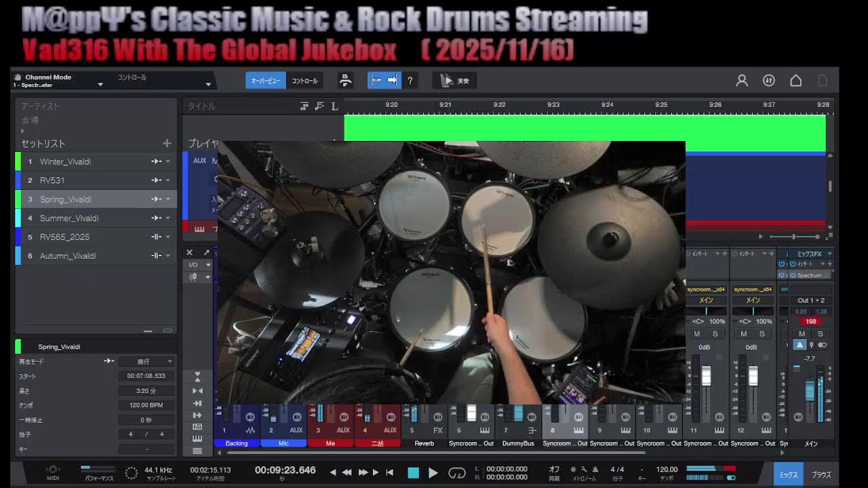Click the timeline zoom slider
The width and height of the screenshot is (868, 488).
(x=793, y=237)
